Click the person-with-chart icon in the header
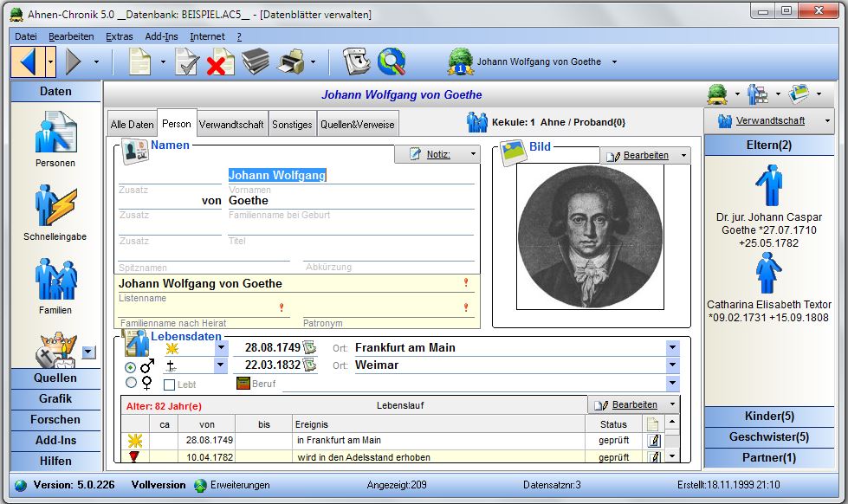The height and width of the screenshot is (504, 848). click(x=757, y=94)
